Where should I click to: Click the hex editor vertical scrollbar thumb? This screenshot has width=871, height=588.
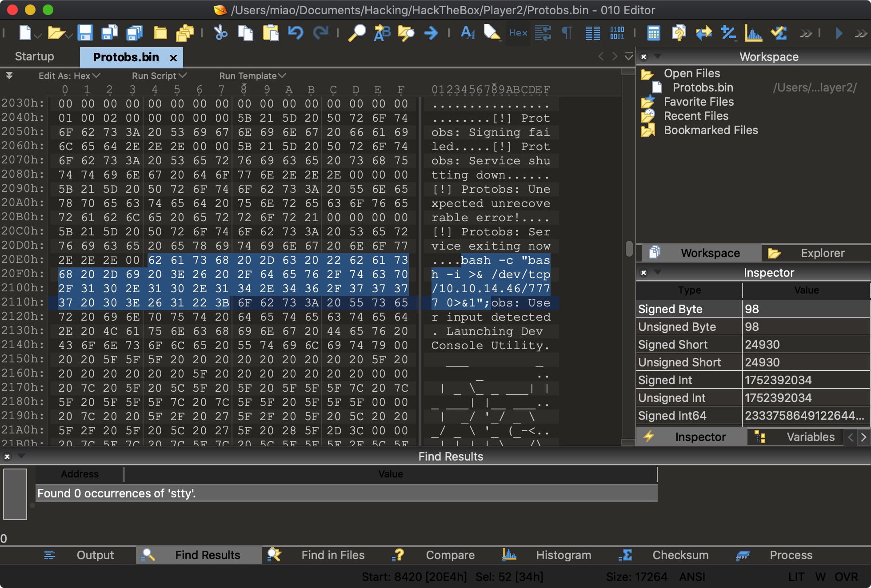pyautogui.click(x=628, y=249)
